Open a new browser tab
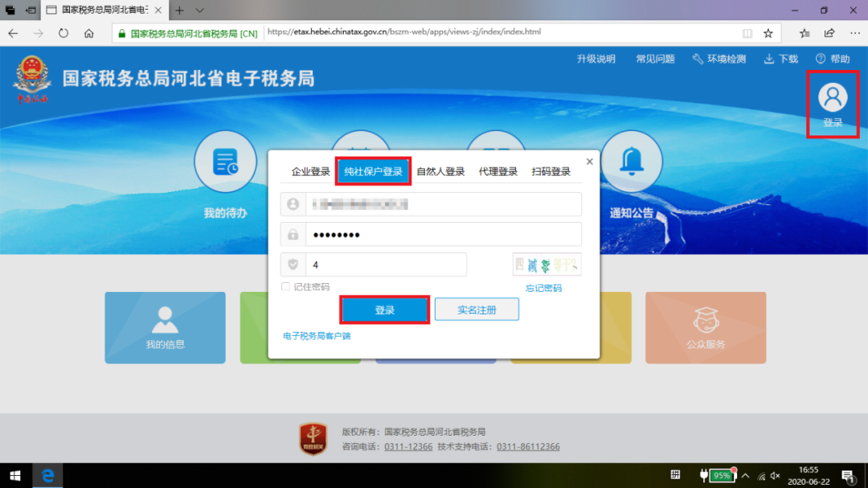This screenshot has width=868, height=488. click(x=179, y=10)
